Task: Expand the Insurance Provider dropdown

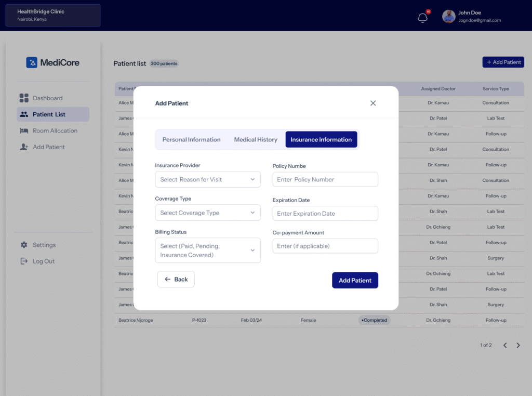Action: (208, 179)
